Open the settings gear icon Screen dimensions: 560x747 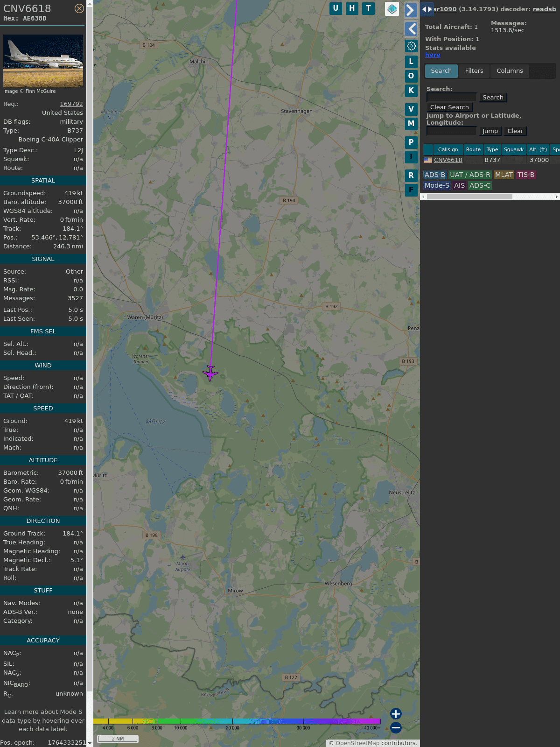click(x=411, y=46)
